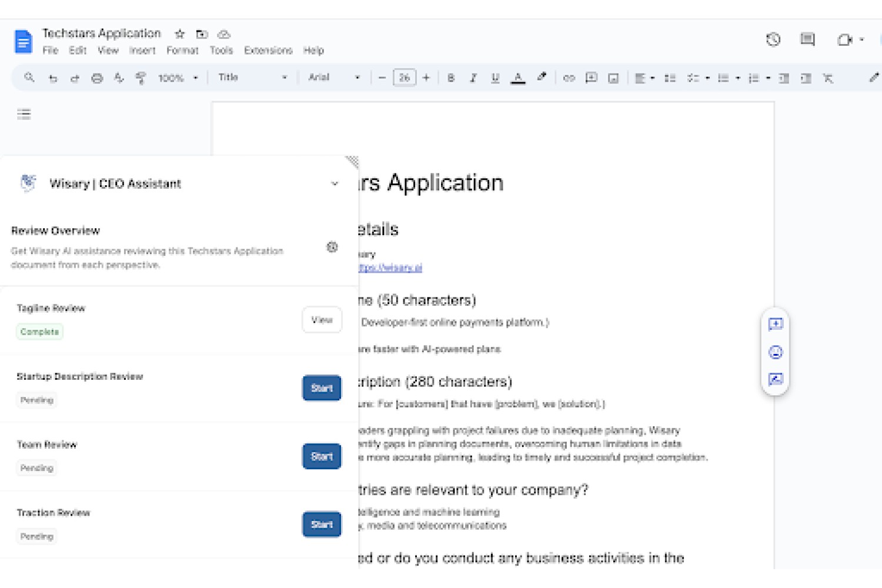Toggle italic formatting

pos(473,78)
